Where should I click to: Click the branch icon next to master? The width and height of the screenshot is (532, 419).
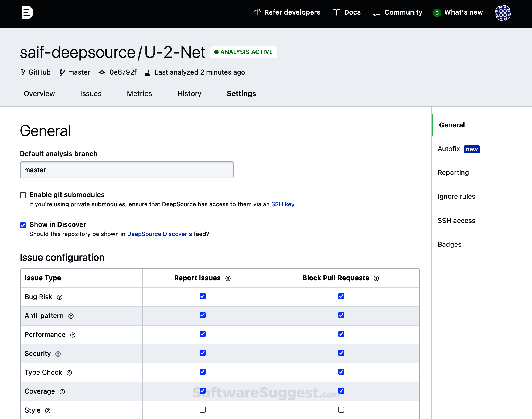[63, 72]
